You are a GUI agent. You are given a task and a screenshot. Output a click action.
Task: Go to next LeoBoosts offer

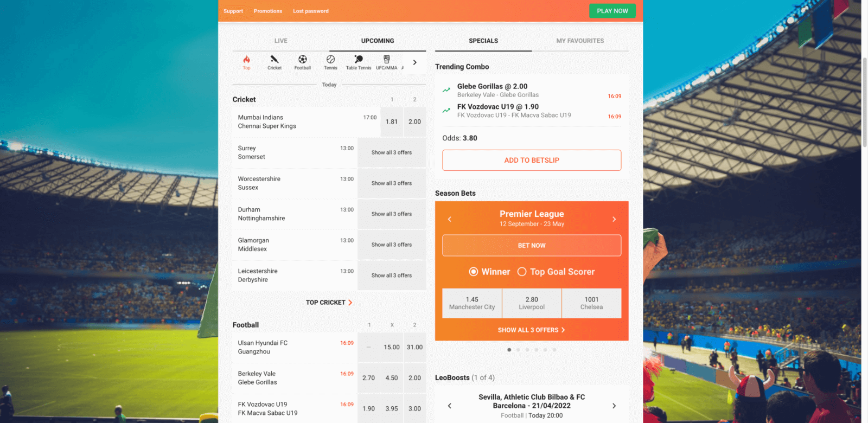coord(614,406)
